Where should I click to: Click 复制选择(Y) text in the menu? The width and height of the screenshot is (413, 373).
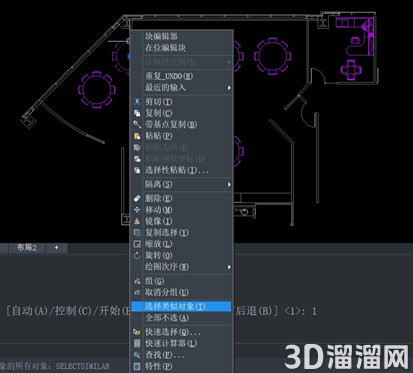167,233
